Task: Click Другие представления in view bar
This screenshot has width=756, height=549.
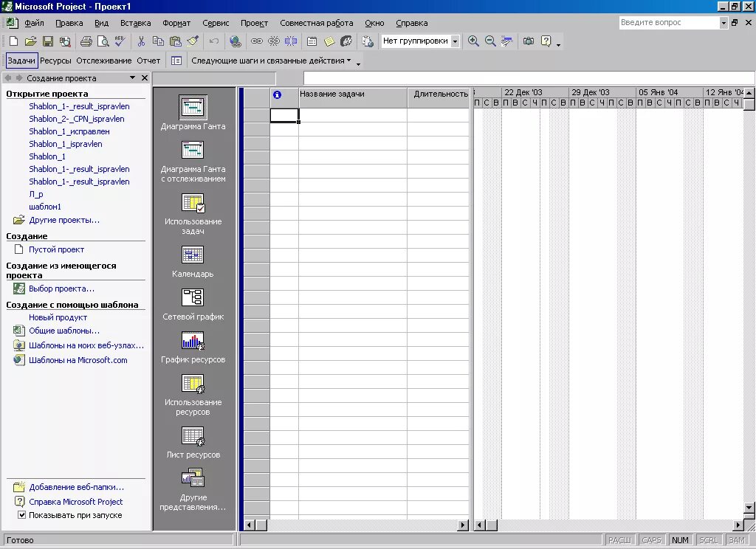Action: [x=193, y=489]
